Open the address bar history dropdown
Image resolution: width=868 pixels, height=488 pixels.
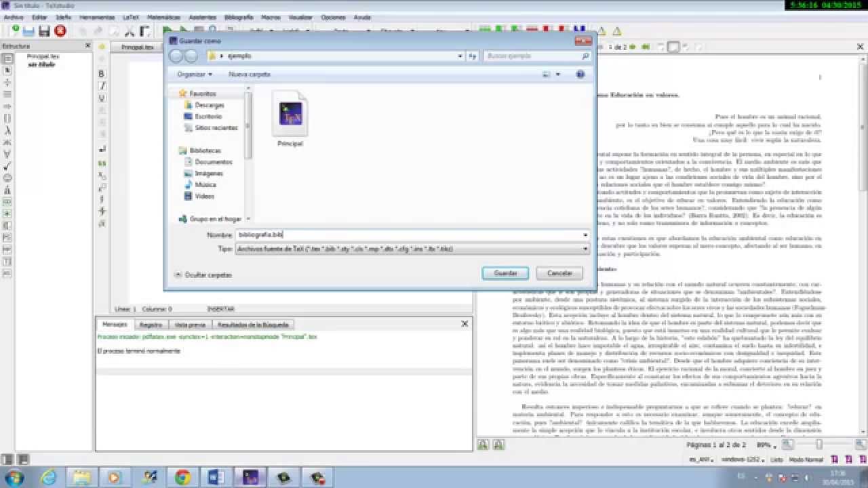pos(460,56)
